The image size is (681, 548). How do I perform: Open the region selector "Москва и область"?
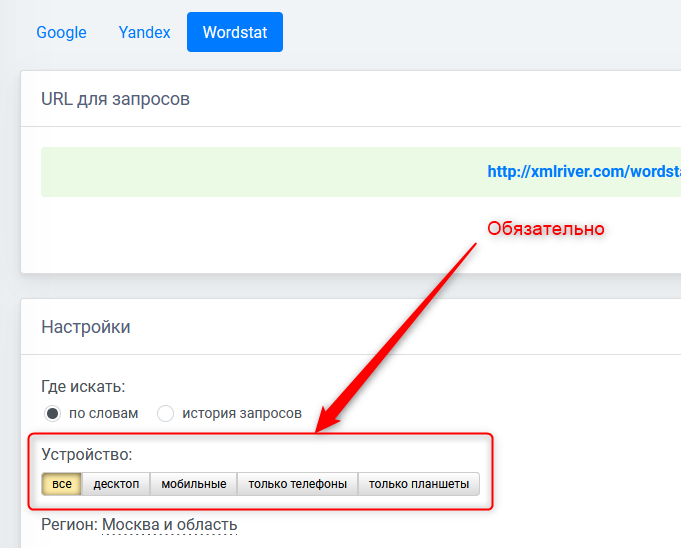(x=169, y=525)
